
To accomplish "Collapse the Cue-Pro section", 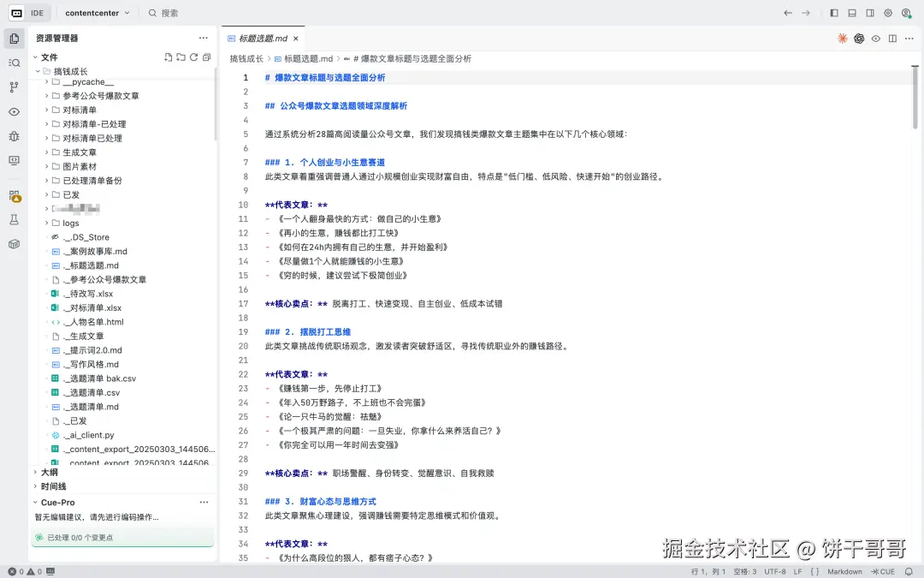I will point(35,503).
